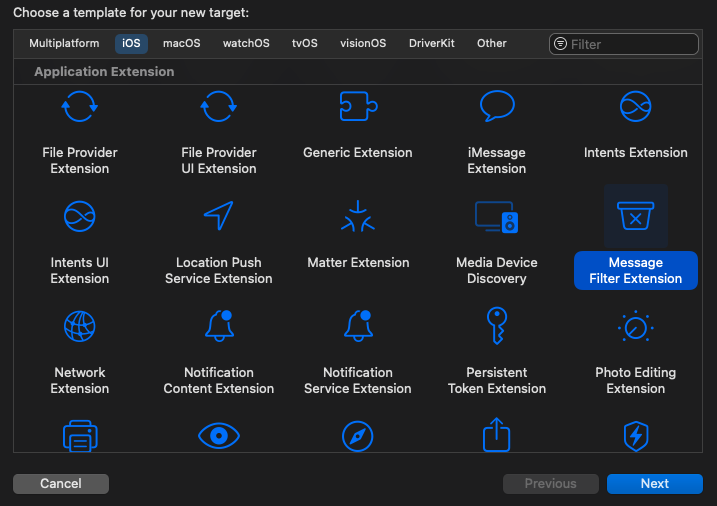Choose the eye icon template

coord(219,436)
